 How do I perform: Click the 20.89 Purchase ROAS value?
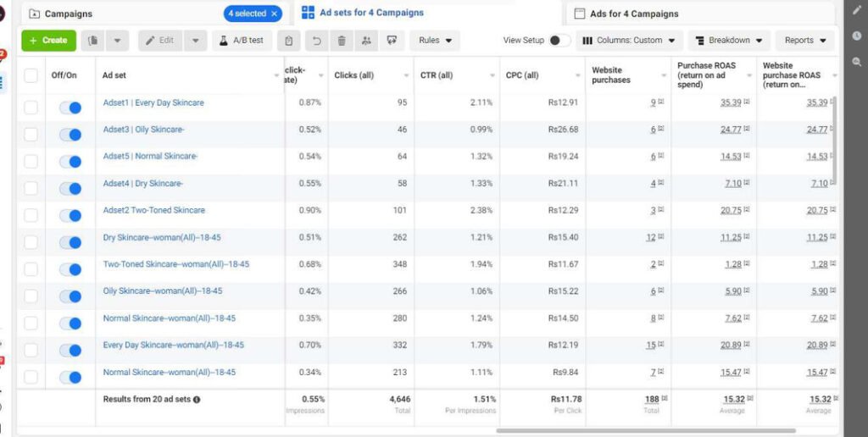[731, 346]
